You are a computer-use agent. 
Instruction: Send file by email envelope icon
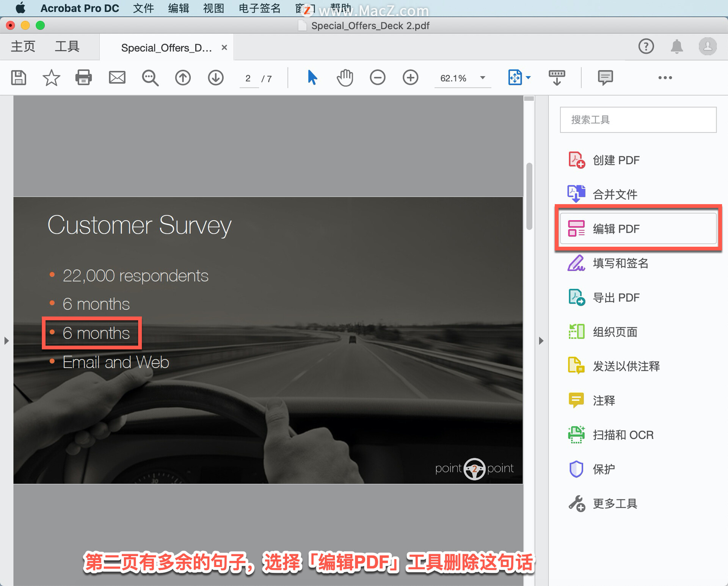(117, 78)
